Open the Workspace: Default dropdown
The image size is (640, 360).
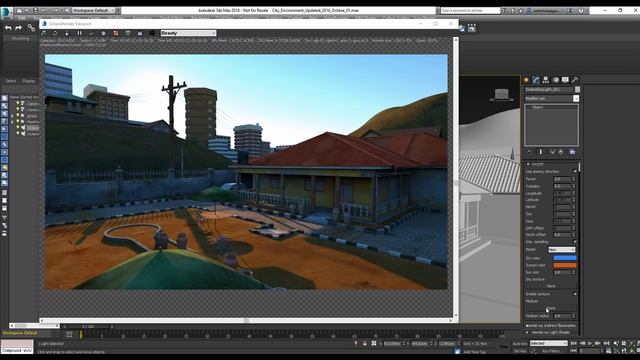click(93, 10)
